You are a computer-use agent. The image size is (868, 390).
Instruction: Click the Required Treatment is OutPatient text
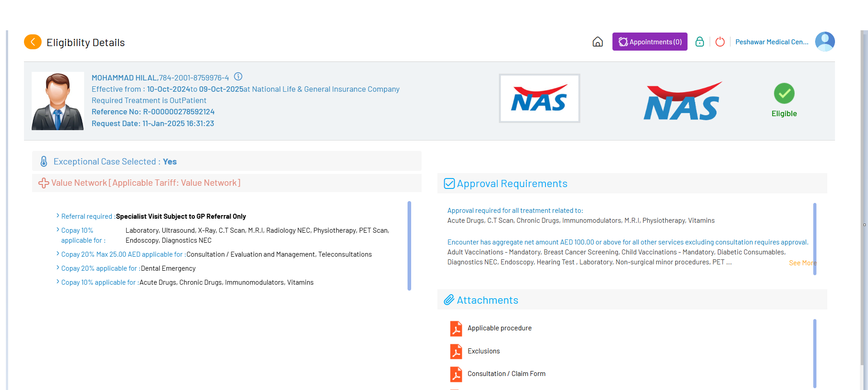[149, 100]
